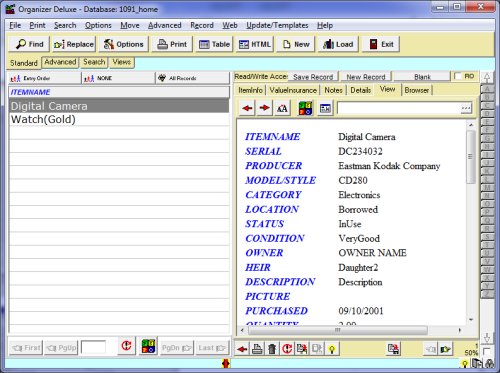Click the documents icon in status bar
The height and width of the screenshot is (373, 500).
(477, 363)
